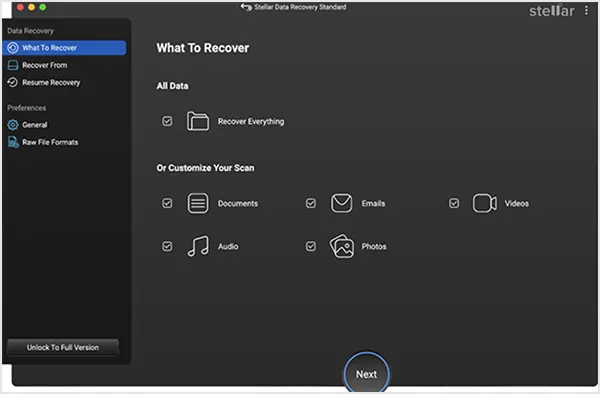Viewport: 600px width, 394px height.
Task: Click the Emails envelope icon
Action: tap(341, 203)
